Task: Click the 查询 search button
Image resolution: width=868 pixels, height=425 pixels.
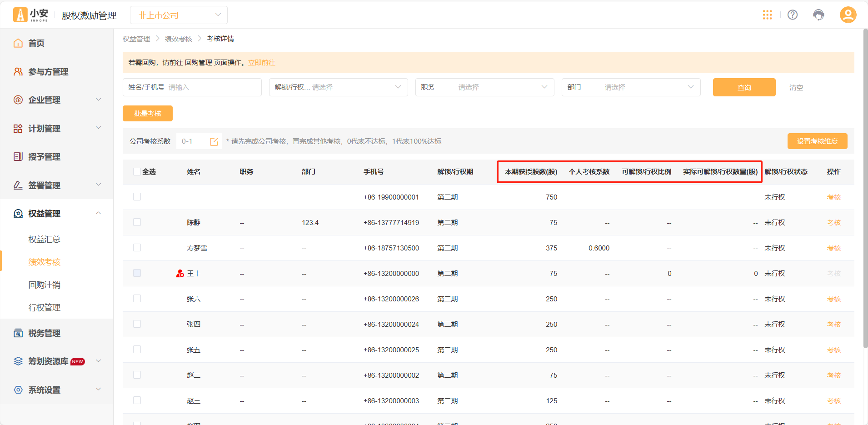Action: click(x=744, y=87)
